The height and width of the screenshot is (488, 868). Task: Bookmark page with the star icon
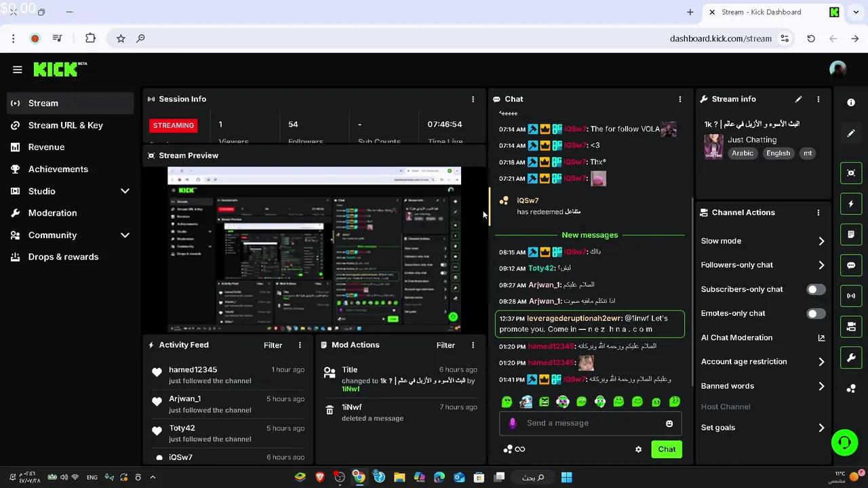tap(121, 39)
